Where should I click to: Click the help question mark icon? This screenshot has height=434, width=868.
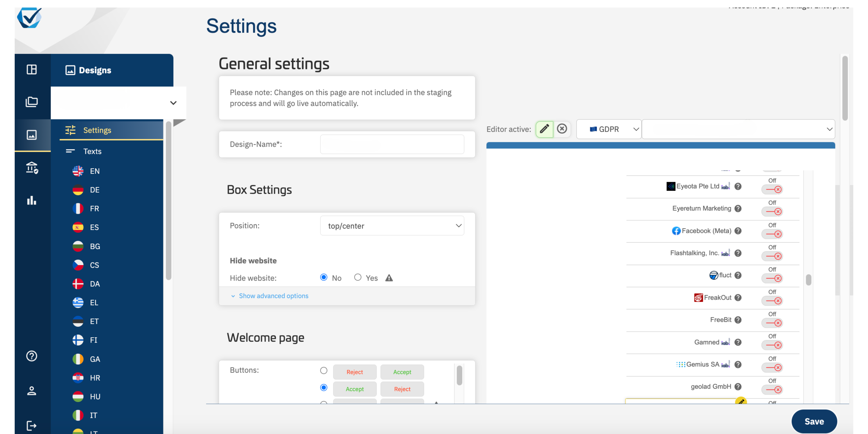click(x=32, y=356)
